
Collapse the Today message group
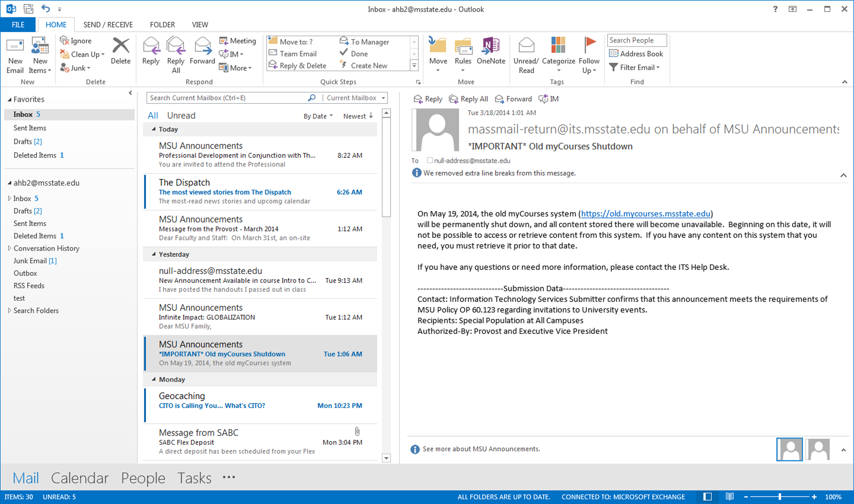coord(154,129)
